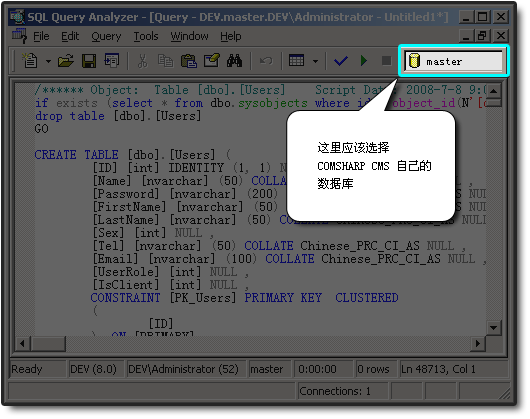Click the Clear Window icon
Viewport: 530px width, 419px height.
tap(212, 61)
